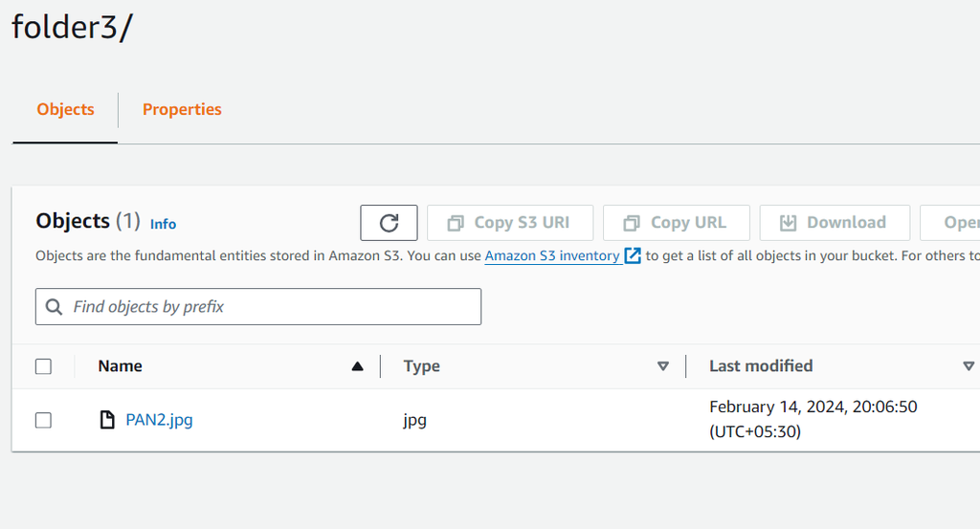Open the PAN2.jpg object link

pos(159,420)
